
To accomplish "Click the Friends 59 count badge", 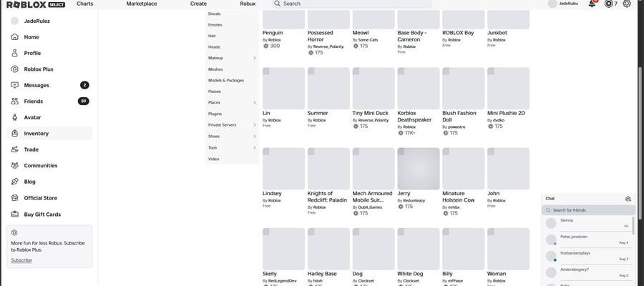I will click(x=84, y=101).
